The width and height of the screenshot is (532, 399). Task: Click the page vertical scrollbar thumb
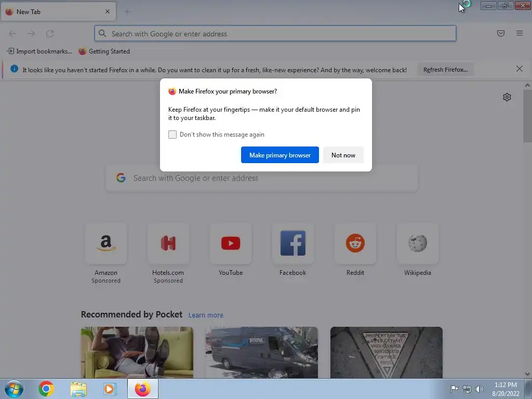pyautogui.click(x=527, y=116)
